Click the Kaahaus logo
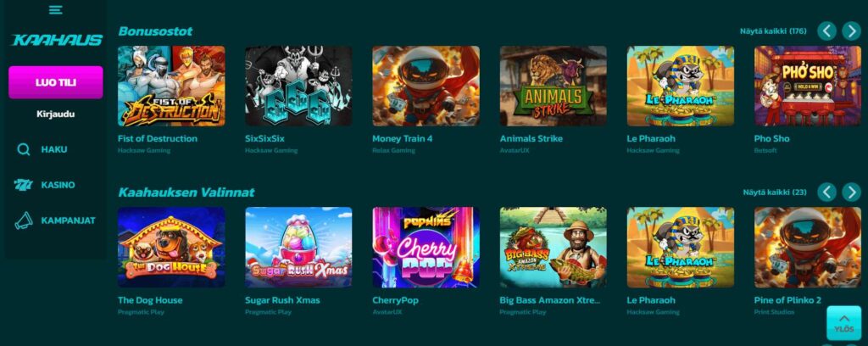The height and width of the screenshot is (346, 868). click(57, 41)
